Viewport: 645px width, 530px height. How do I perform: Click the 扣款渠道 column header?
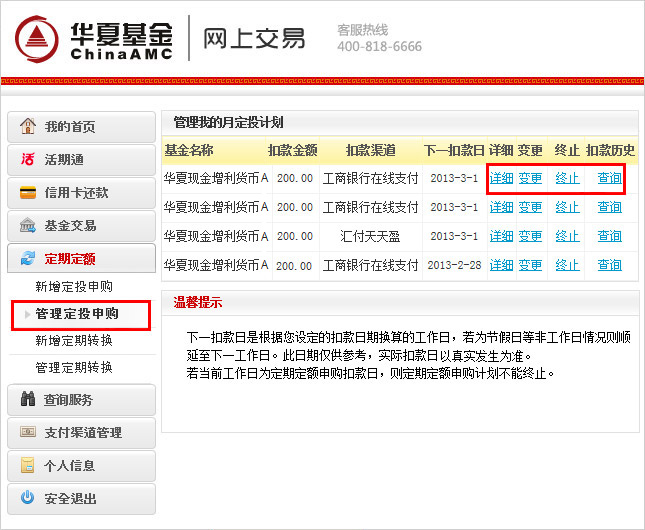pos(371,150)
